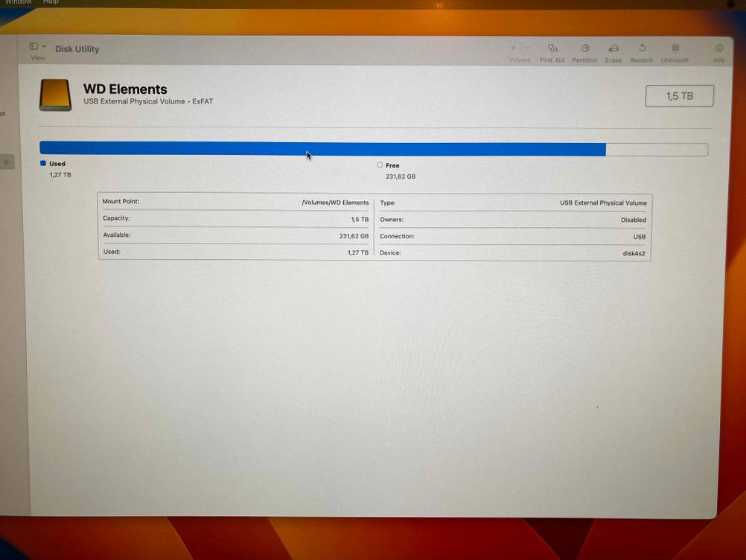Click the /Volumes/WD Elements mount point value
746x560 pixels.
pos(335,203)
